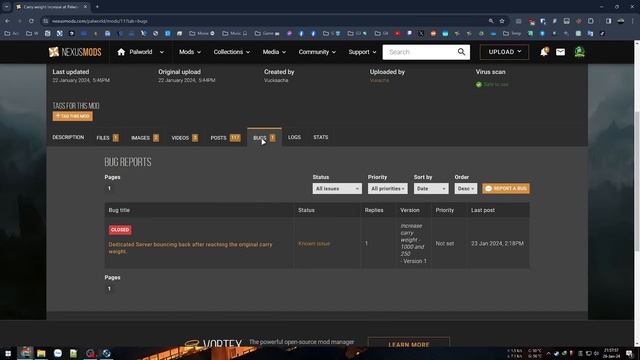Click the site Search input field

click(x=420, y=52)
